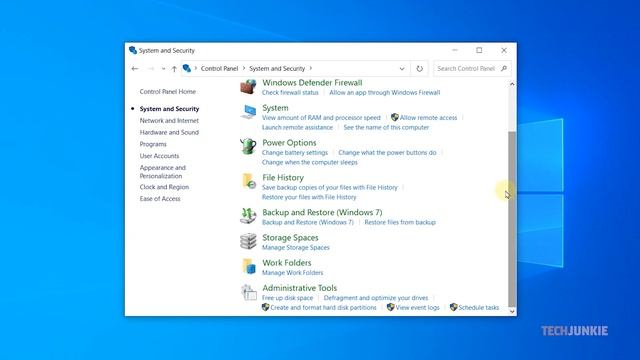Viewport: 640px width, 360px height.
Task: Click Manage Storage Spaces
Action: [296, 248]
